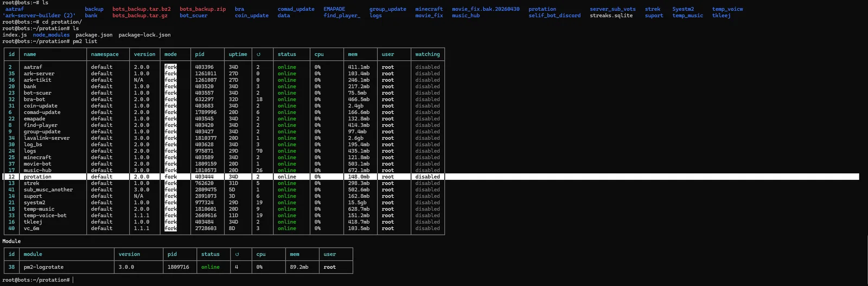Click the 'pm2 list' command text
868x286 pixels.
point(85,42)
